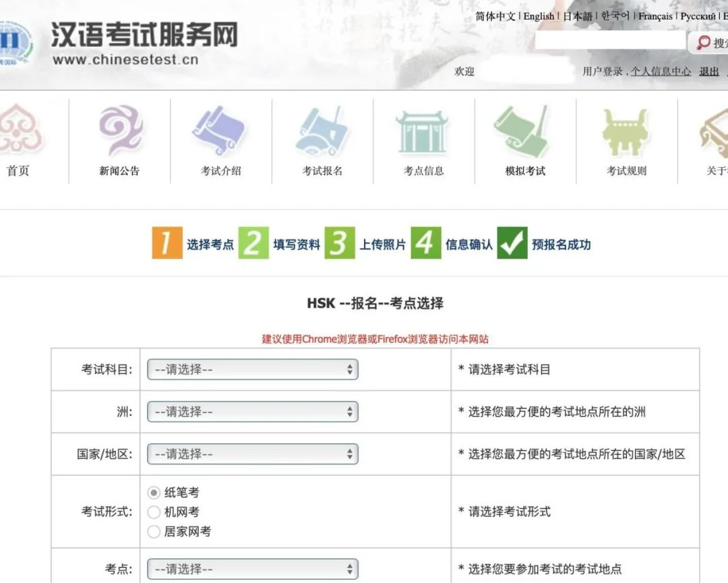728x583 pixels.
Task: Choose the 居家网考 radio option
Action: [154, 532]
